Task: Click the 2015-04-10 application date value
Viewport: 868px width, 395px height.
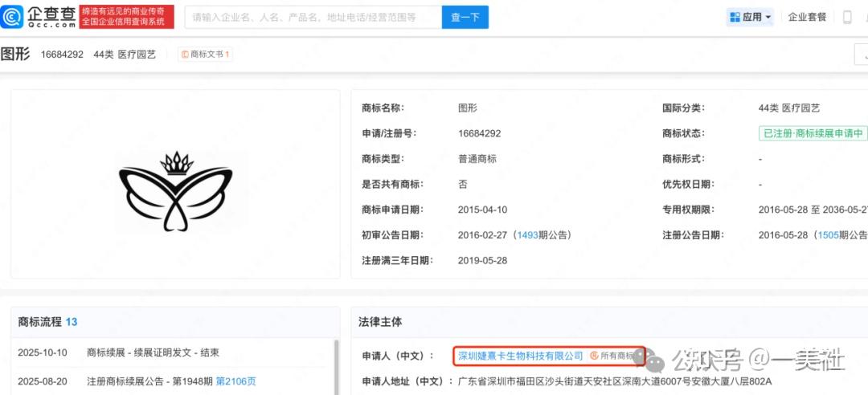Action: pyautogui.click(x=483, y=210)
